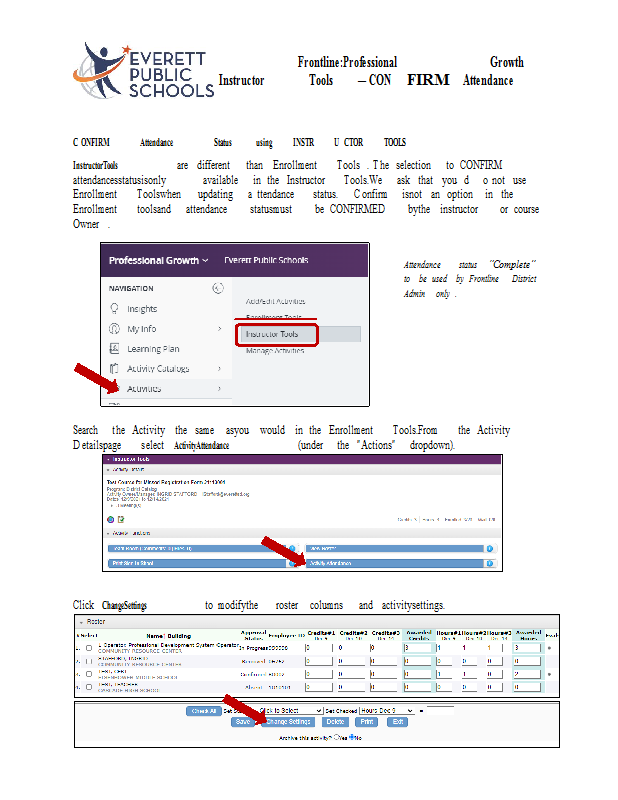Select the third roster row checkbox
Image resolution: width=618 pixels, height=800 pixels.
pos(89,674)
